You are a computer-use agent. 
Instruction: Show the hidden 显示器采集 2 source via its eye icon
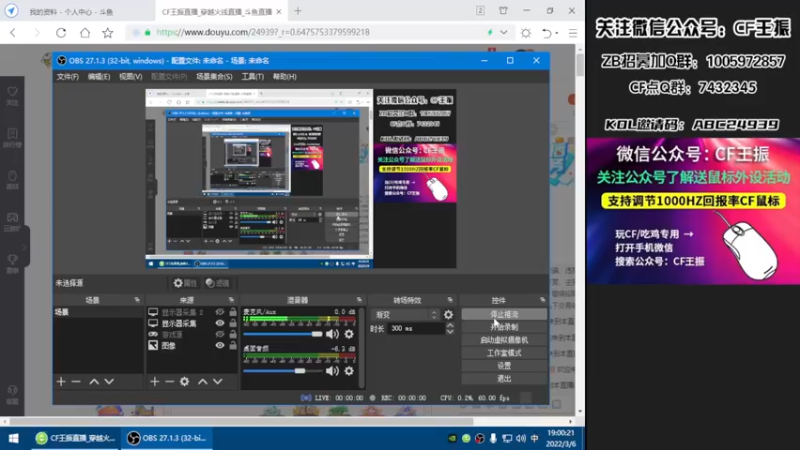(x=220, y=312)
